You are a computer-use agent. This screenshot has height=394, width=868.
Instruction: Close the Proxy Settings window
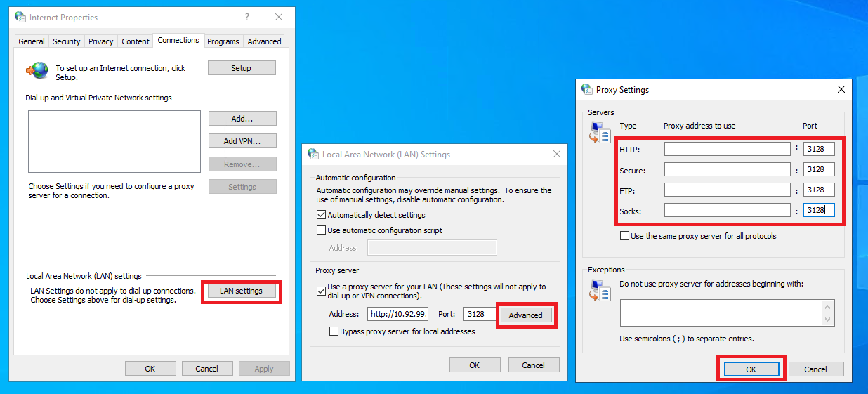(841, 89)
